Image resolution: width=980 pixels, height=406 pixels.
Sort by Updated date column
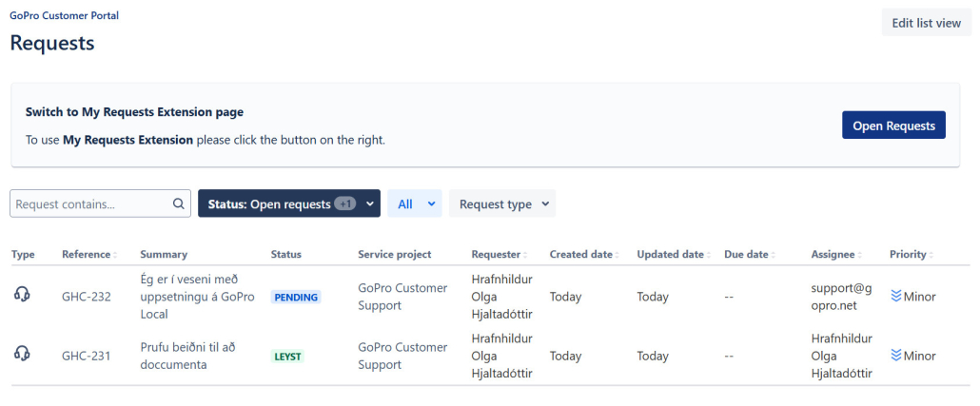pos(671,254)
